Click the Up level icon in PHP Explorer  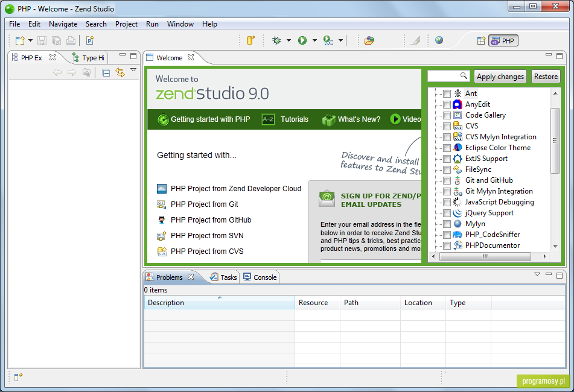(x=86, y=72)
